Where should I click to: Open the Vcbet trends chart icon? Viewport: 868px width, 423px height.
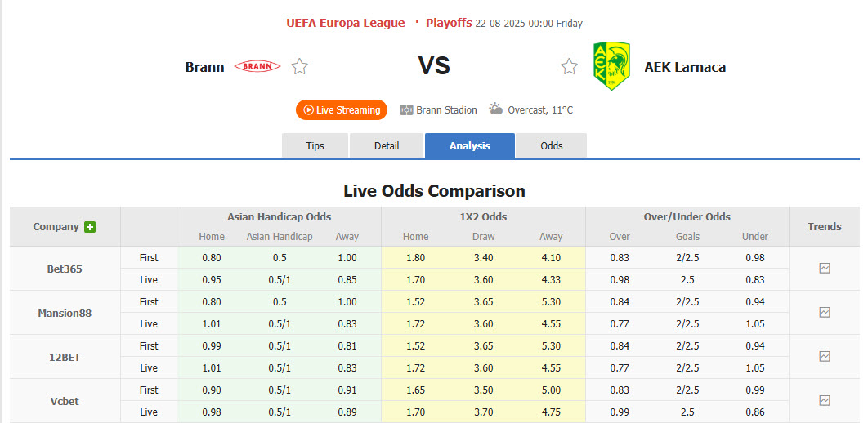tap(824, 400)
